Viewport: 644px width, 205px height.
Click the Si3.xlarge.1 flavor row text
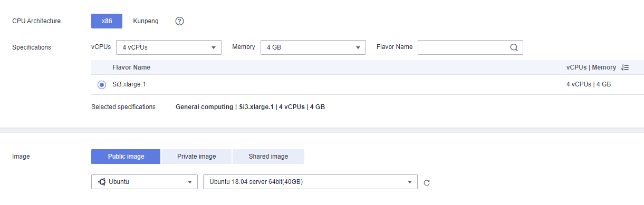pyautogui.click(x=129, y=84)
